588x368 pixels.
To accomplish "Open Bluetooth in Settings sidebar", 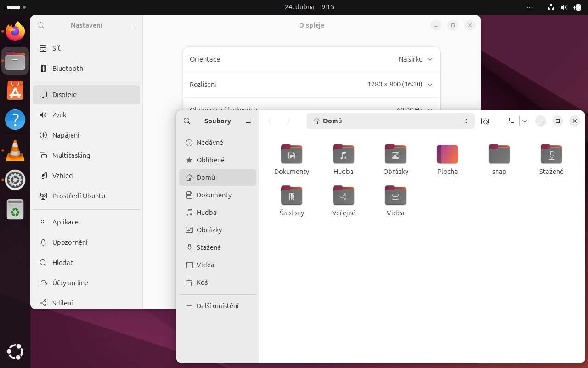I will pyautogui.click(x=86, y=69).
